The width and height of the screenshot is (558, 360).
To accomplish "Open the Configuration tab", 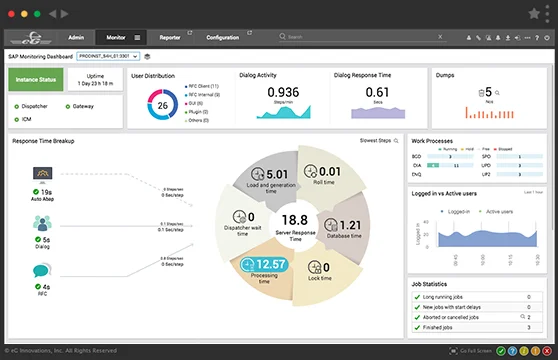I will click(x=222, y=37).
